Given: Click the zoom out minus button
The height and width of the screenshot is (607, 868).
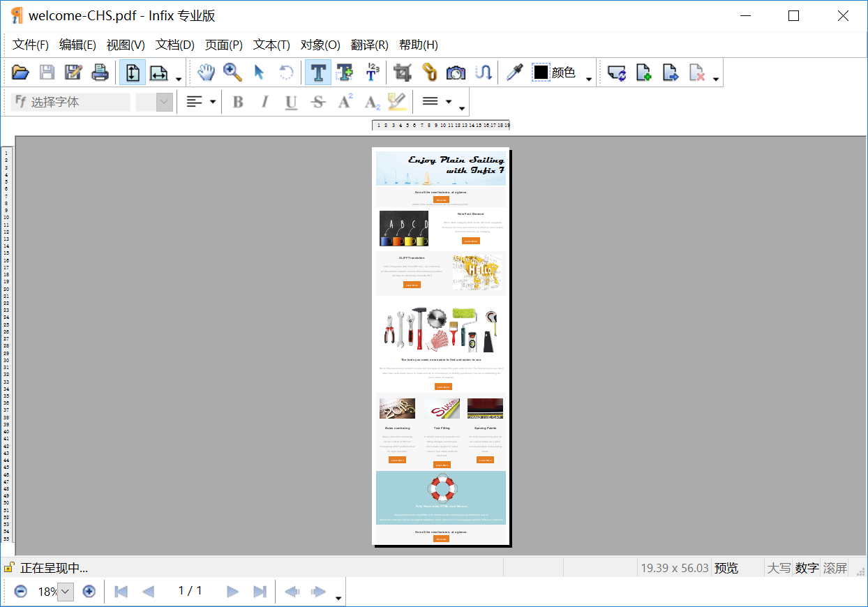Looking at the screenshot, I should (21, 591).
